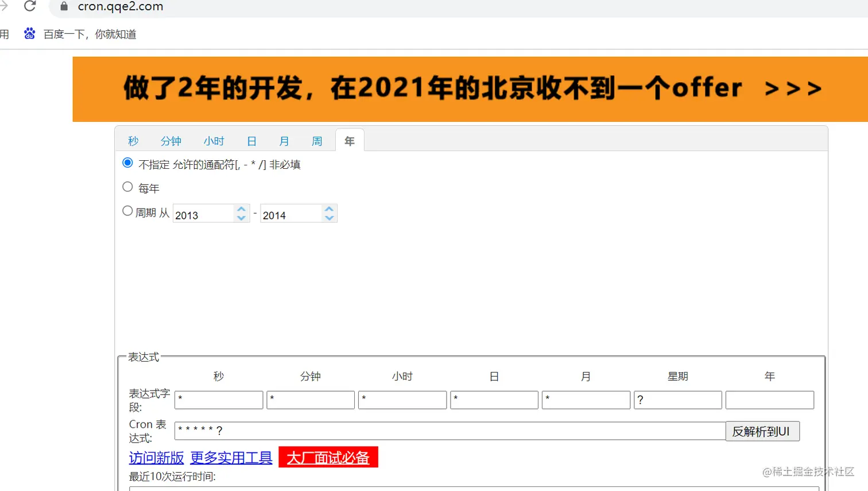This screenshot has width=868, height=491.
Task: Open the red 大厂面试必备 link
Action: (x=328, y=457)
